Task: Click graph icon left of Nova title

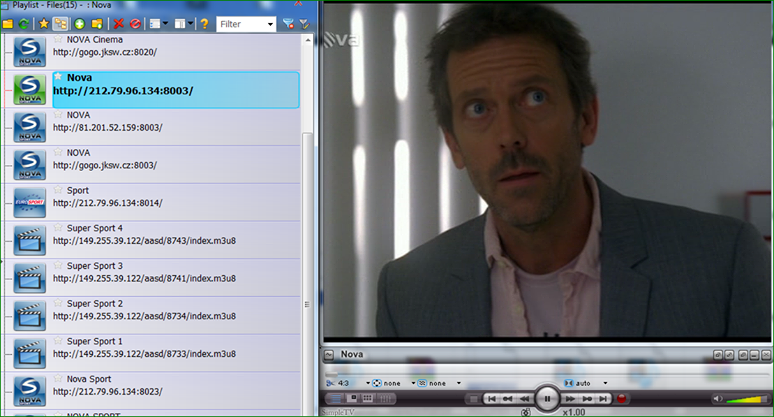Action: tap(329, 355)
